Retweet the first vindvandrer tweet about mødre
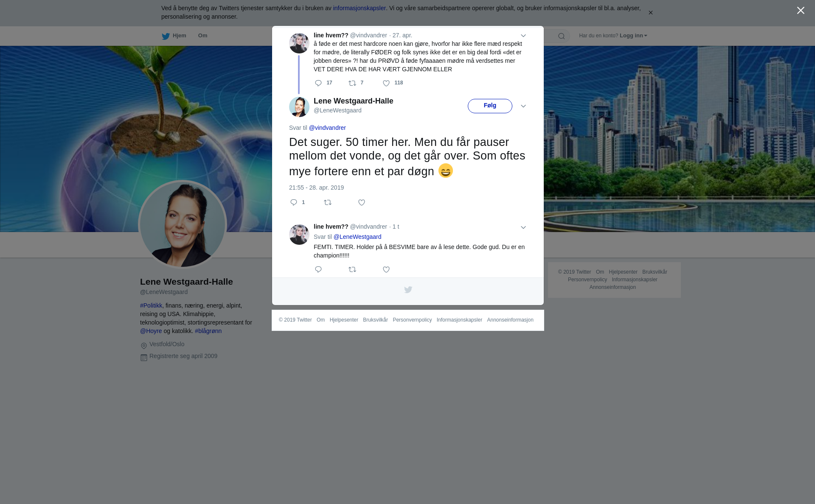The width and height of the screenshot is (815, 504). (x=352, y=83)
